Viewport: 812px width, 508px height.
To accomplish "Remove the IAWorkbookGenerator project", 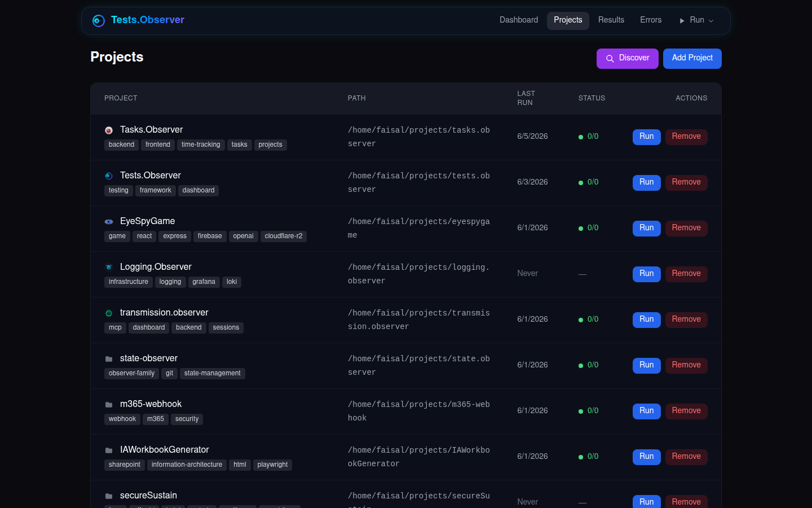I will 686,457.
